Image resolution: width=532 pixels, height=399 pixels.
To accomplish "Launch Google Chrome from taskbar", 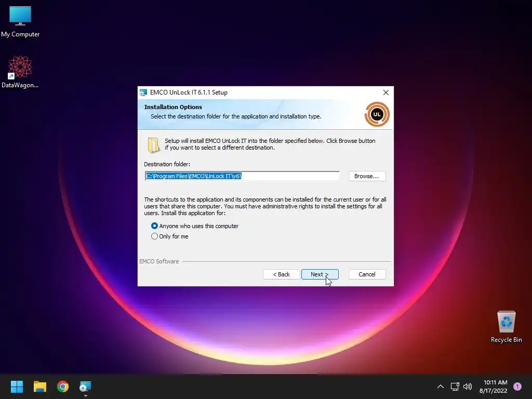I will point(63,387).
